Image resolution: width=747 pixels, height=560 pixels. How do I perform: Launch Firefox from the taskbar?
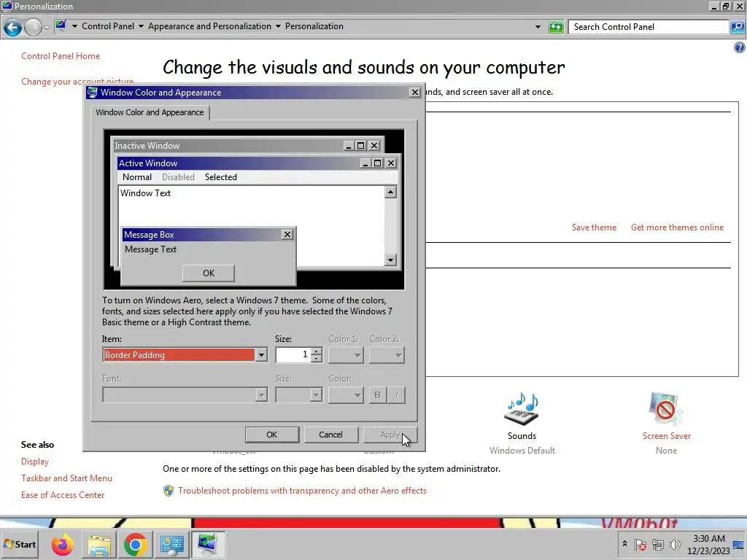(x=63, y=544)
